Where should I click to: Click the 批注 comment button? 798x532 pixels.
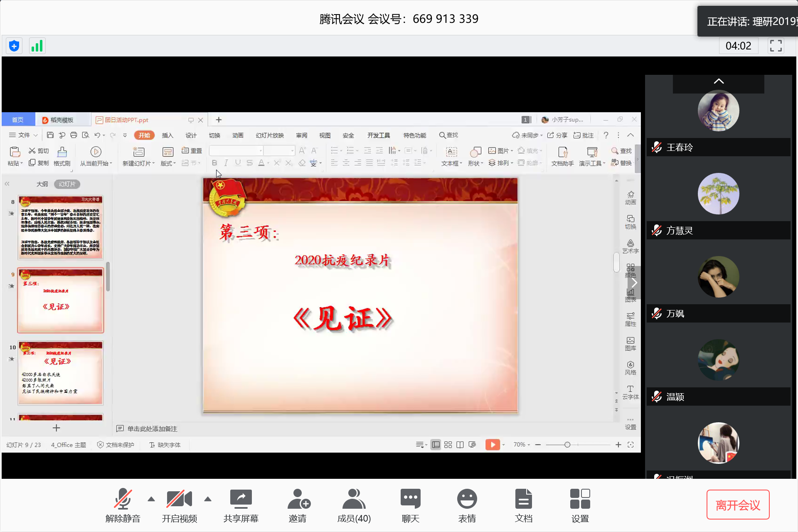[x=584, y=135]
